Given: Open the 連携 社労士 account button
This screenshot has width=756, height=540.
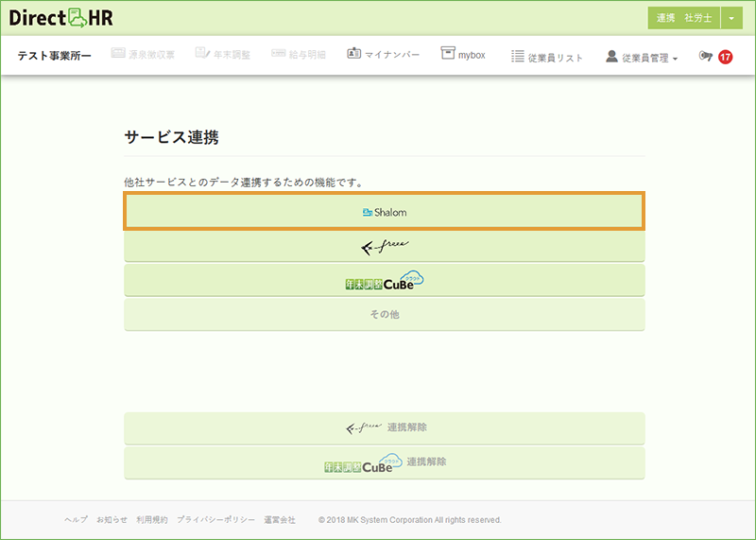Looking at the screenshot, I should (x=683, y=18).
